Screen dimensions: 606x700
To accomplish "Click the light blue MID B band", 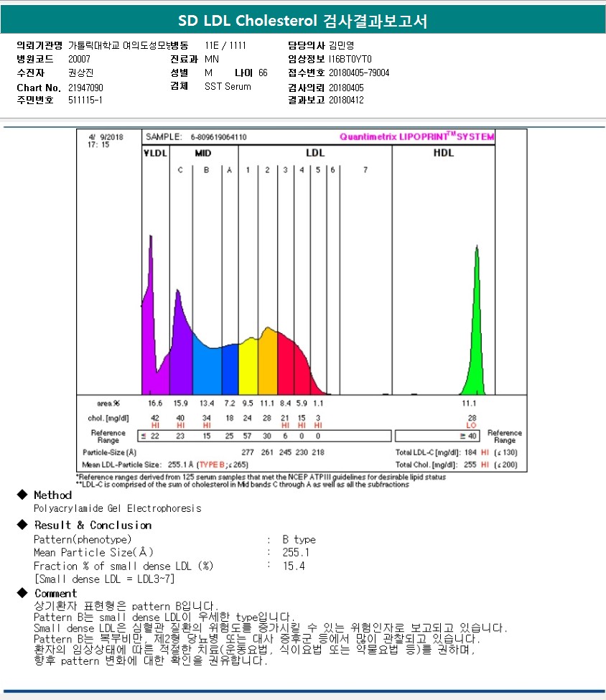I will click(207, 371).
